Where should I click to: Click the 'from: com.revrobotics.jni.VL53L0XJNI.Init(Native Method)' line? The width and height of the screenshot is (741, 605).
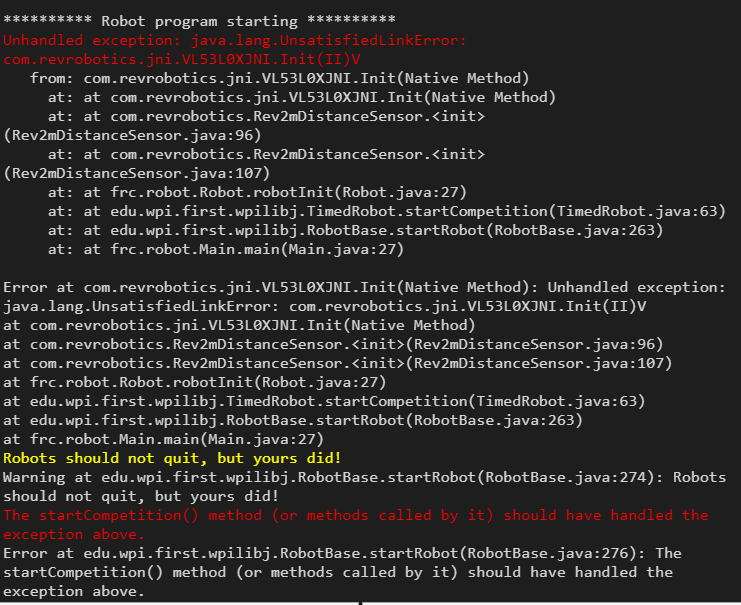(x=279, y=78)
